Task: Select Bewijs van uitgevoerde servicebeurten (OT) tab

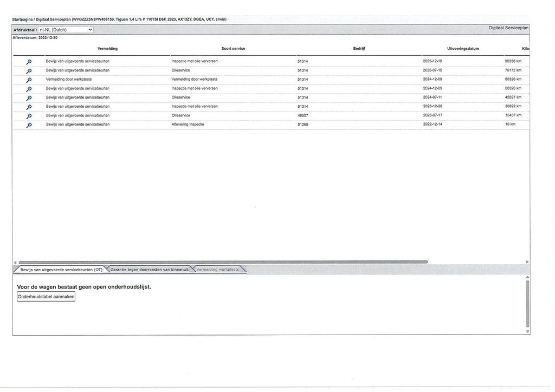Action: [61, 270]
